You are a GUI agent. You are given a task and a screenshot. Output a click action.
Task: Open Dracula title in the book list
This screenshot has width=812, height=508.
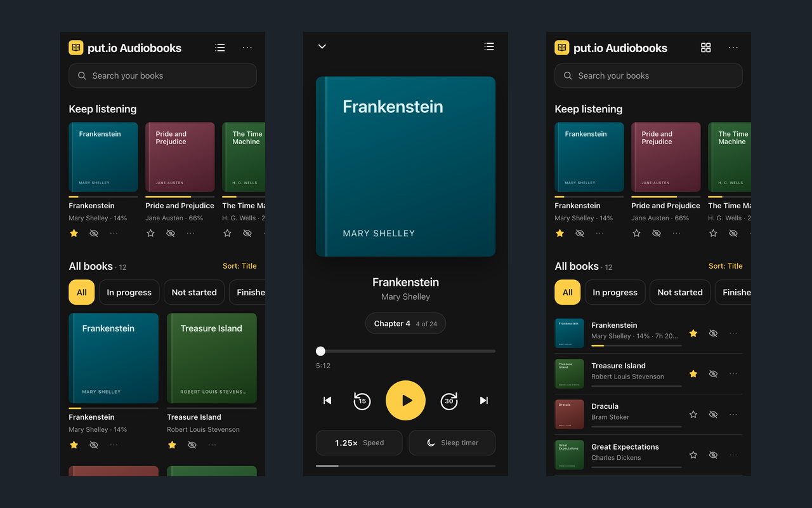(x=605, y=406)
